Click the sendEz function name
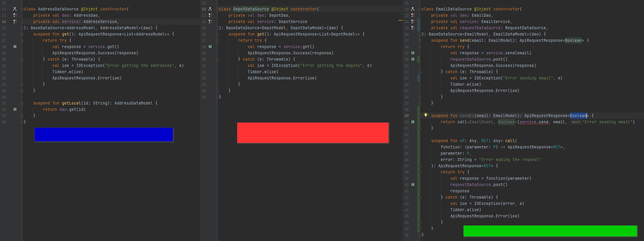This screenshot has height=241, width=644. pyautogui.click(x=467, y=116)
